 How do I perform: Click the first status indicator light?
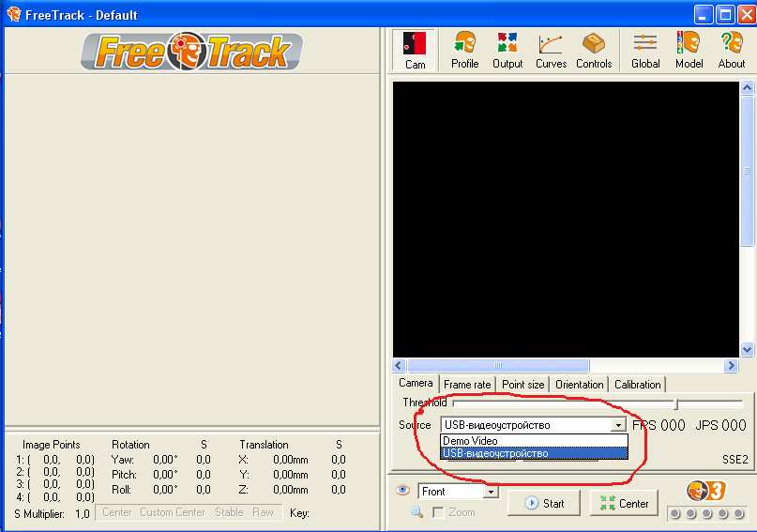[x=675, y=513]
